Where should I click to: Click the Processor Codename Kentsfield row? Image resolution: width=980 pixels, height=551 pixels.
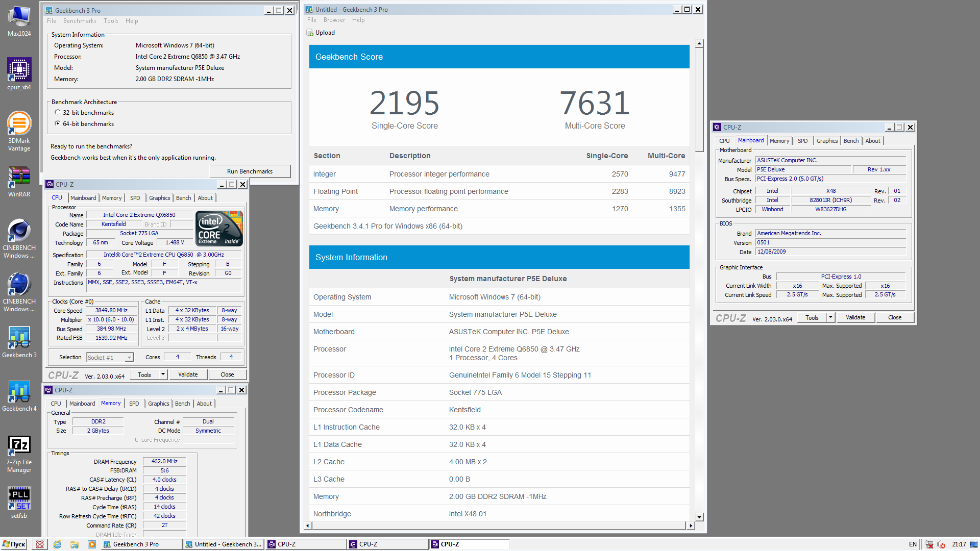[499, 410]
